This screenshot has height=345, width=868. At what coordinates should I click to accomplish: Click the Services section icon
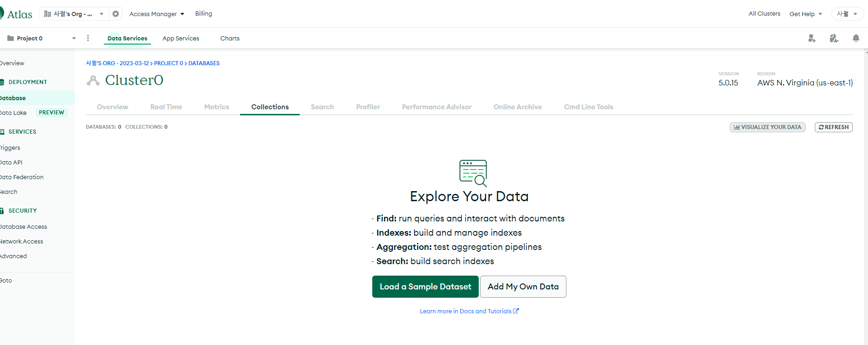(2, 132)
